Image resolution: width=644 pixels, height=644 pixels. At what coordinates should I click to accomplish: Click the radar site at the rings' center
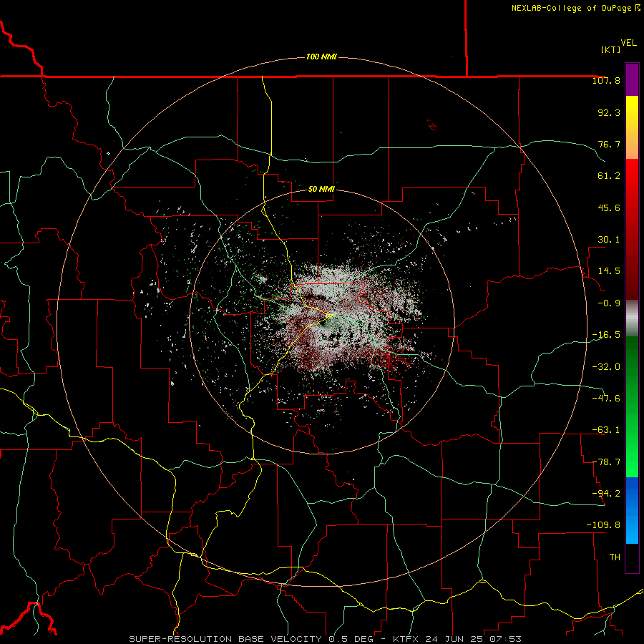coord(321,321)
